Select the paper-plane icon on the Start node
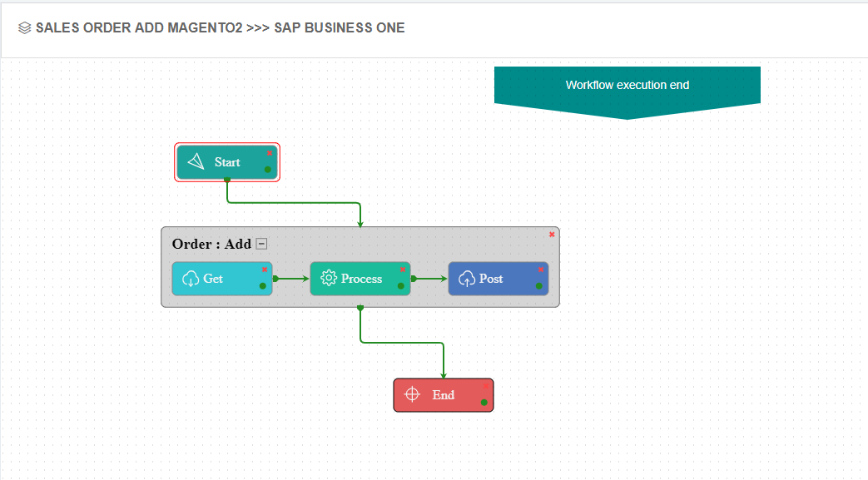 click(x=197, y=161)
